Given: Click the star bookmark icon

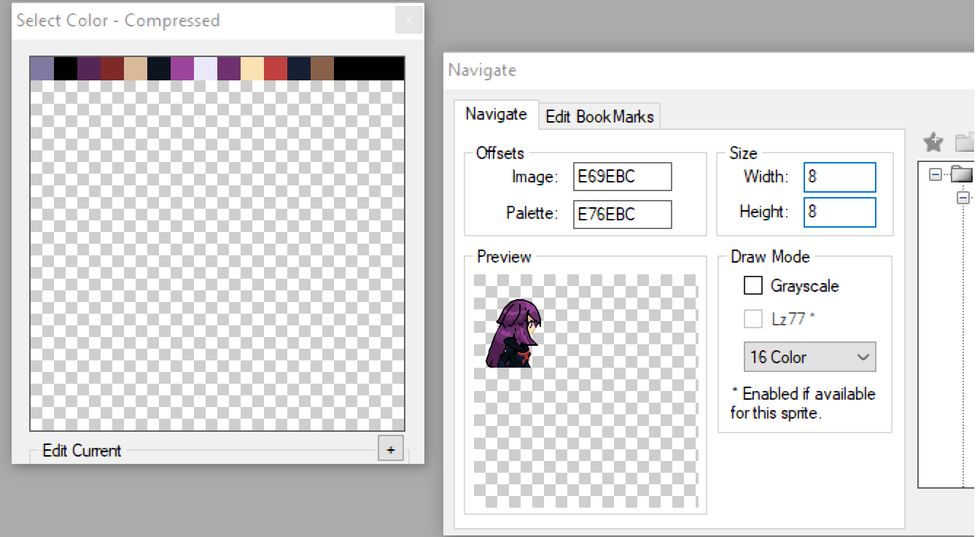Looking at the screenshot, I should coord(933,142).
